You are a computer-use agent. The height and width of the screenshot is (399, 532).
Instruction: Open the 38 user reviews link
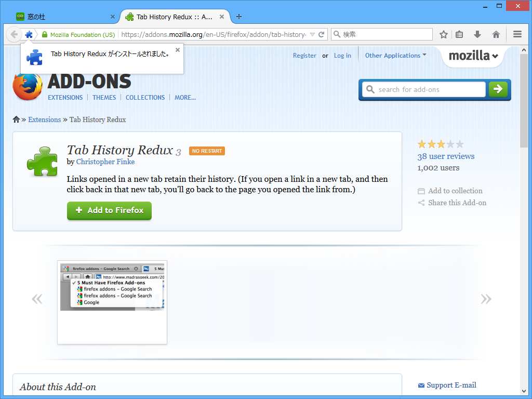446,156
